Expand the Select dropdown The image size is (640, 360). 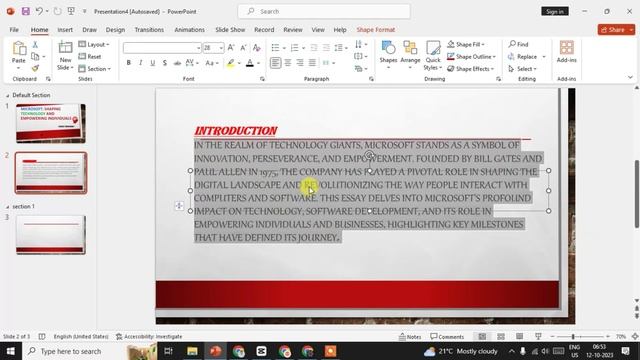[522, 69]
